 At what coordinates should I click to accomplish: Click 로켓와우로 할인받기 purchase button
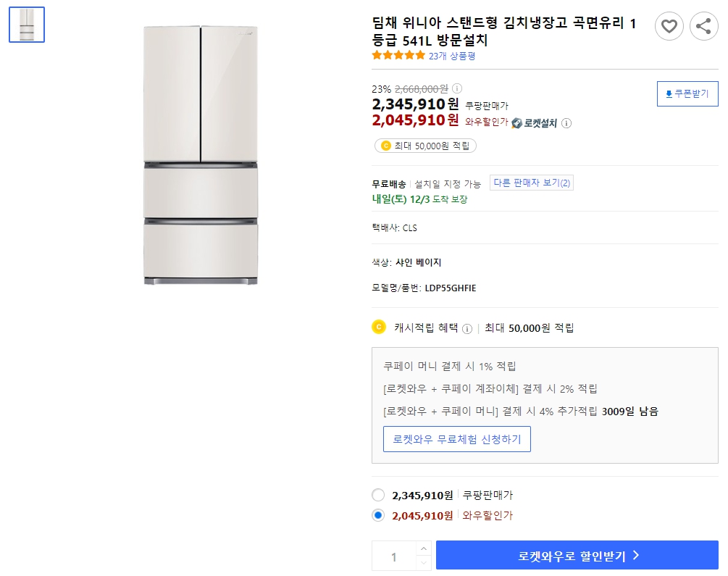(576, 555)
